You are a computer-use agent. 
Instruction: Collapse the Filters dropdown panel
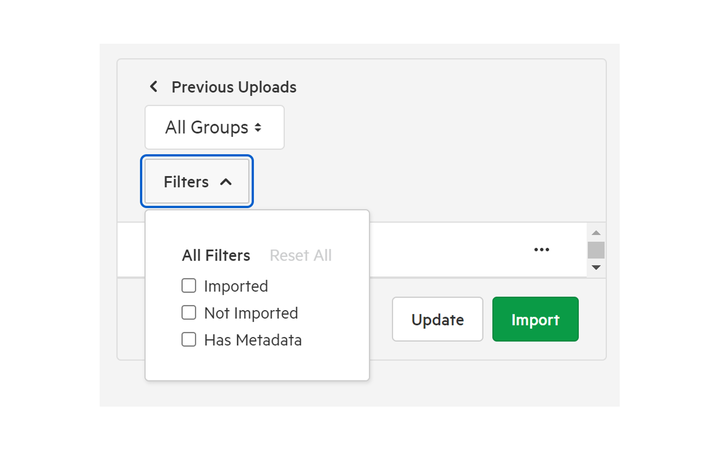(197, 181)
